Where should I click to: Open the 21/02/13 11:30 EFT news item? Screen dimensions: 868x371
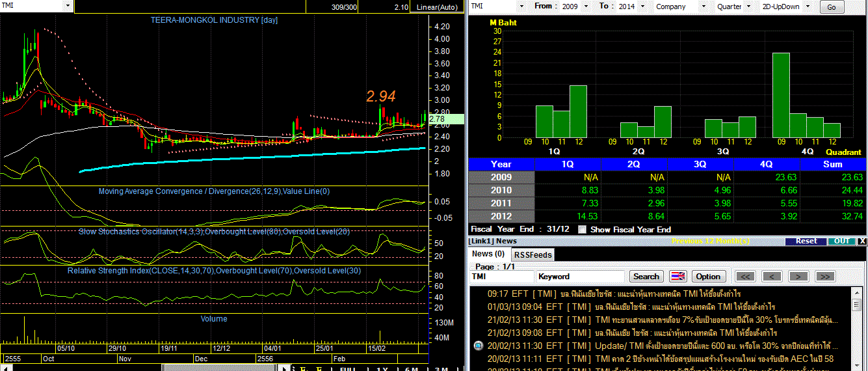tap(663, 320)
